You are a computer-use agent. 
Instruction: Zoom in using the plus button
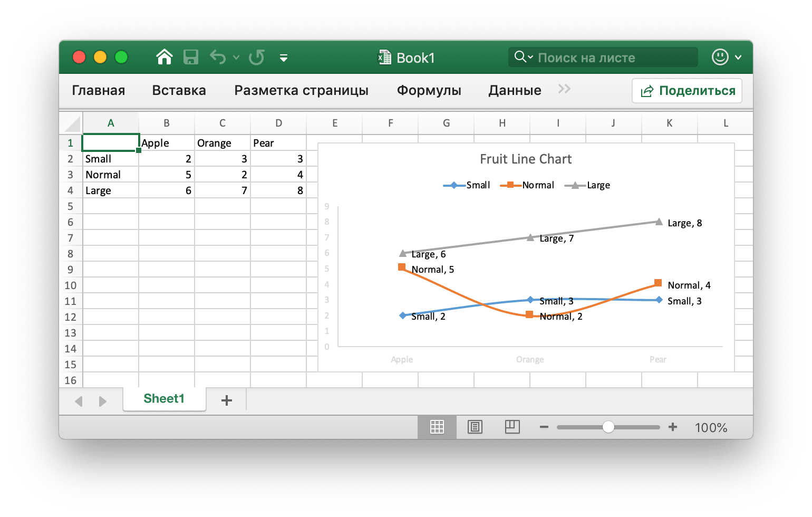[x=673, y=427]
